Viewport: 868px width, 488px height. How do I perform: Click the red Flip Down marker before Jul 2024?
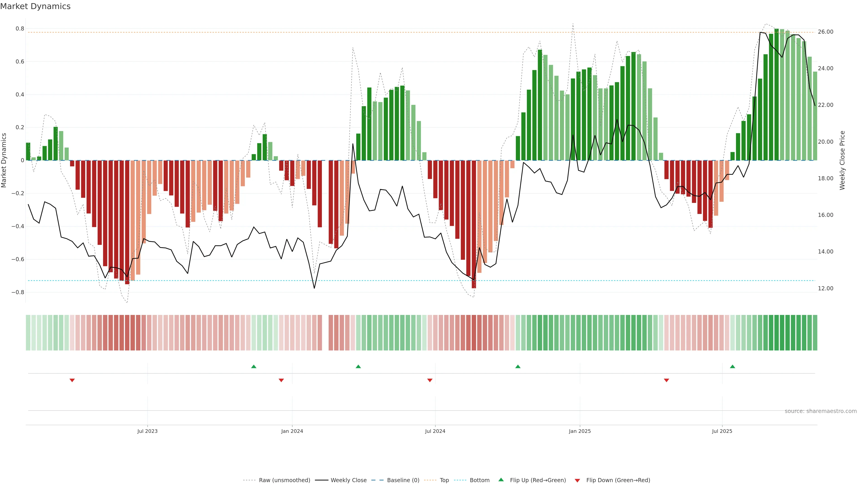tap(430, 380)
